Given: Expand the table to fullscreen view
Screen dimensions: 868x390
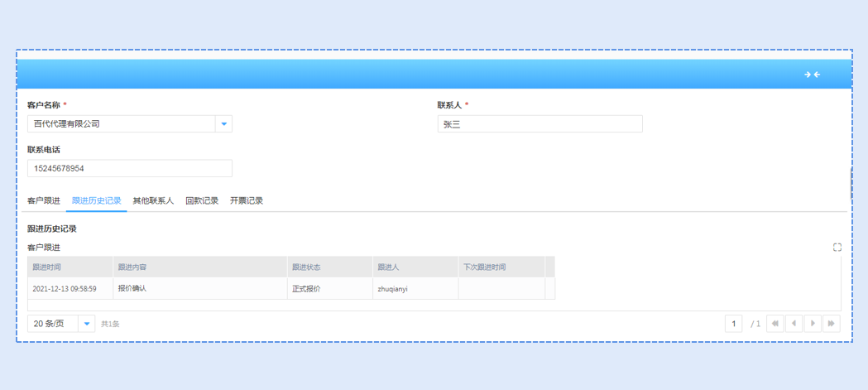Looking at the screenshot, I should pos(837,248).
